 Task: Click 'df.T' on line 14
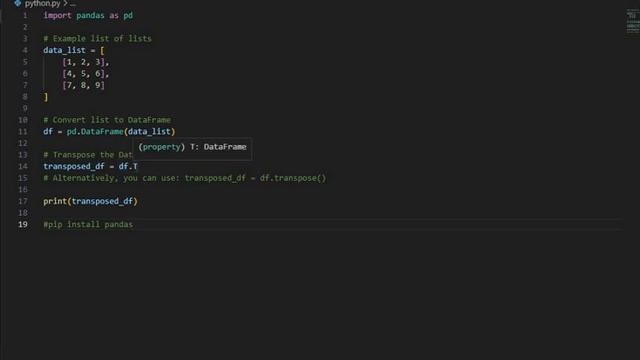click(x=128, y=167)
